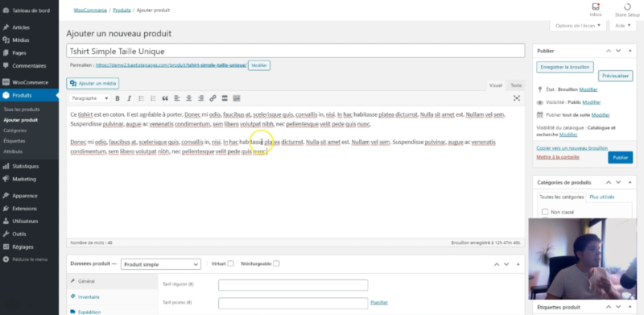Viewport: 644px width, 315px height.
Task: Open the Produit simple type dropdown
Action: tap(161, 264)
